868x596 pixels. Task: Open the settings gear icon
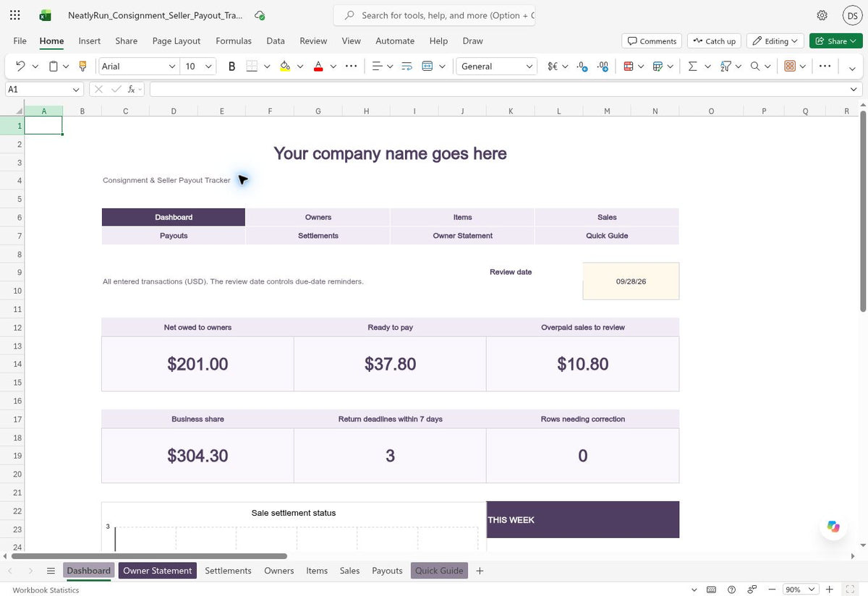[x=822, y=15]
